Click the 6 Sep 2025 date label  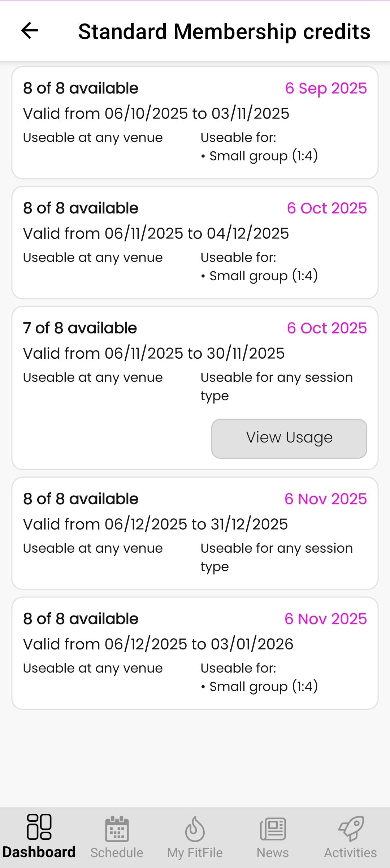point(326,88)
